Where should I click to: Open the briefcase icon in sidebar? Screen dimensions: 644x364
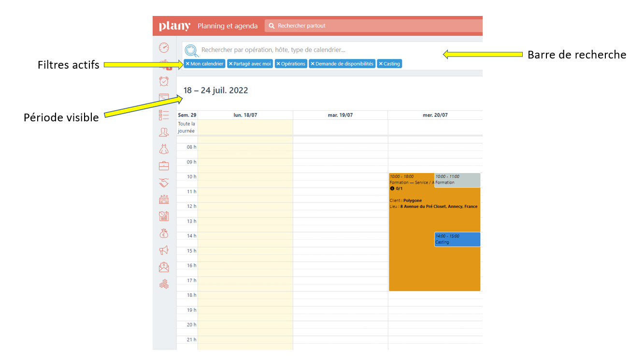164,166
